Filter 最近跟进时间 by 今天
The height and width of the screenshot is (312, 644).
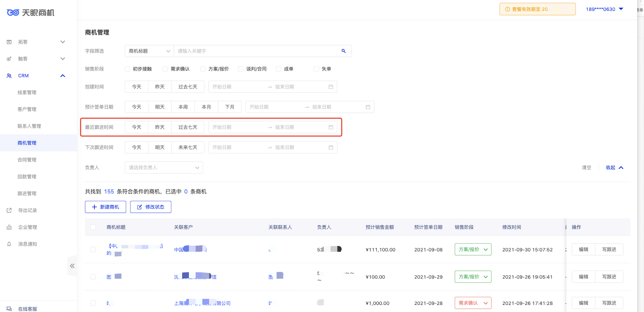pyautogui.click(x=137, y=127)
